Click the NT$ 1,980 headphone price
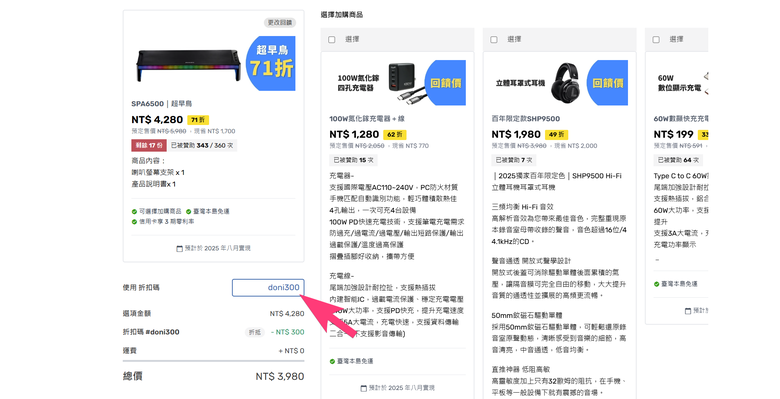 click(x=516, y=134)
